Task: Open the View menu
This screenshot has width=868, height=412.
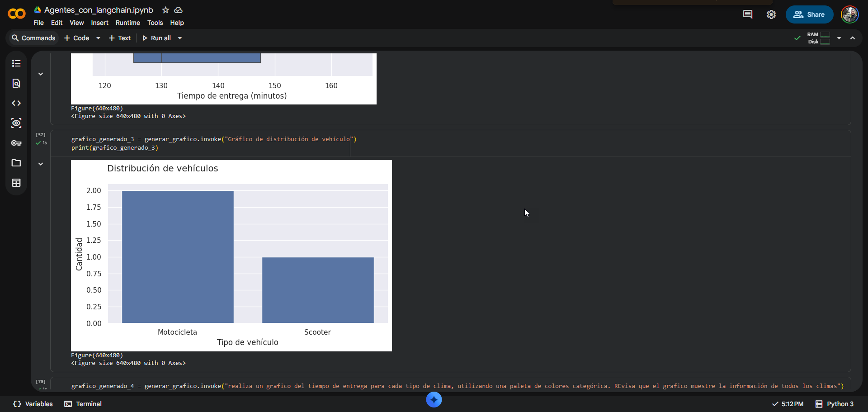Action: (76, 23)
